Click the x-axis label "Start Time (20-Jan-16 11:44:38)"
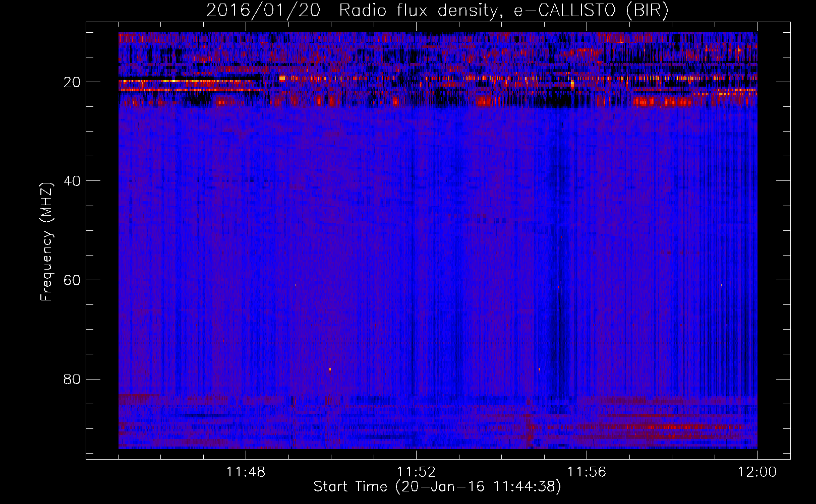This screenshot has height=504, width=816. 437,487
